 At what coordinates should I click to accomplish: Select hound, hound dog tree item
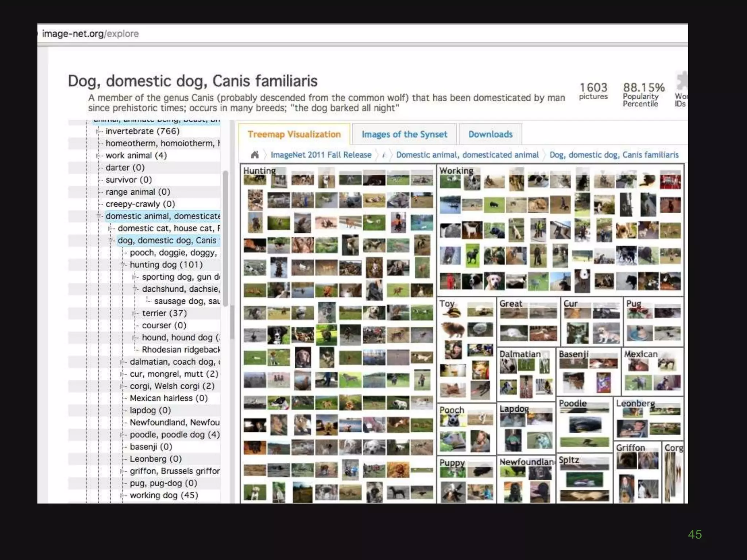point(181,338)
